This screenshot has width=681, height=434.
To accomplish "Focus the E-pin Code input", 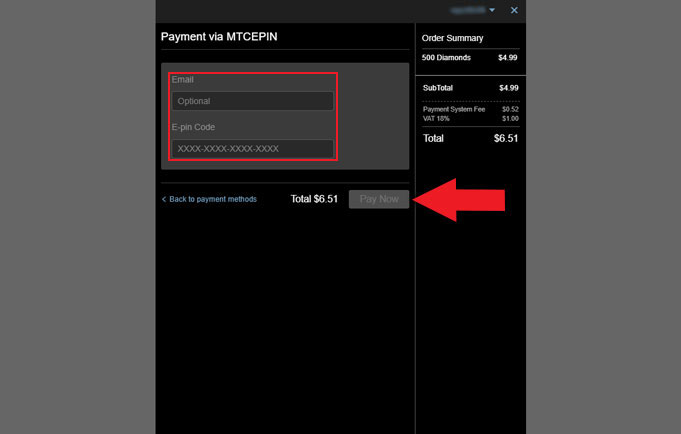I will 252,149.
